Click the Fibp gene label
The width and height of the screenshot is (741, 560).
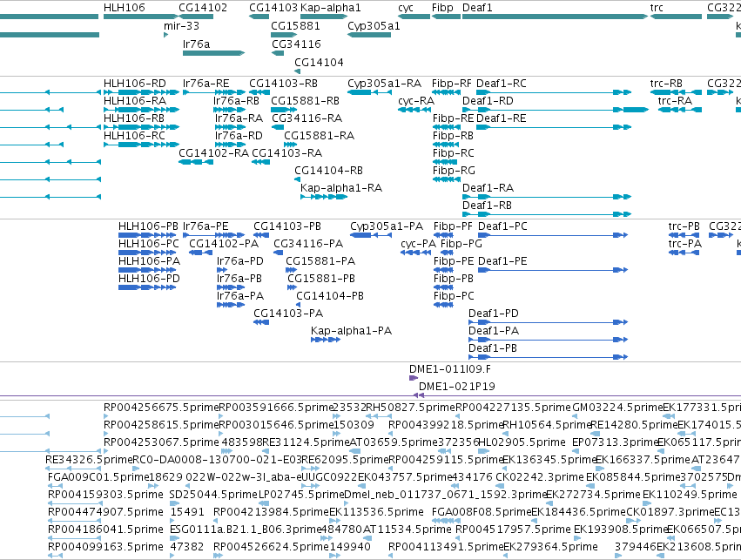442,8
